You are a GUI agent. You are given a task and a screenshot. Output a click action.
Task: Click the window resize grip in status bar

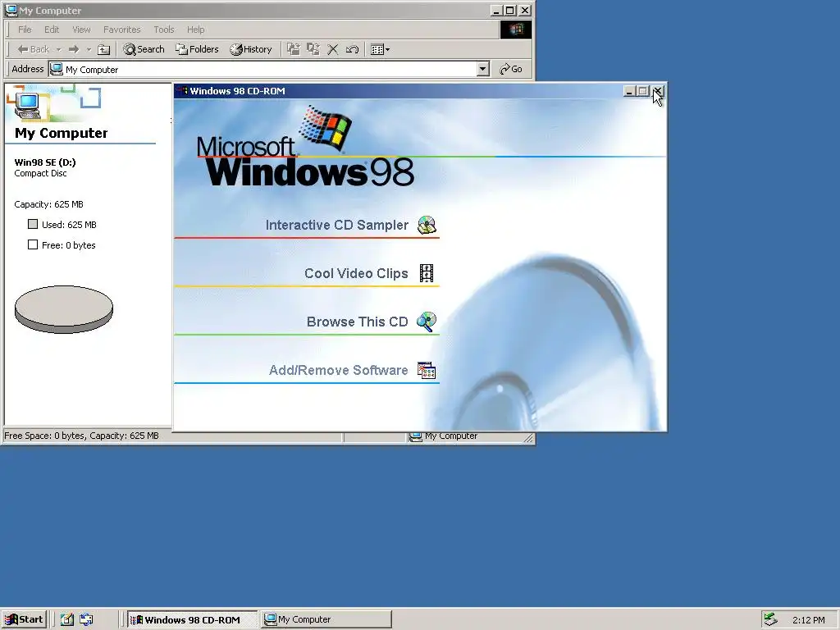[x=529, y=438]
